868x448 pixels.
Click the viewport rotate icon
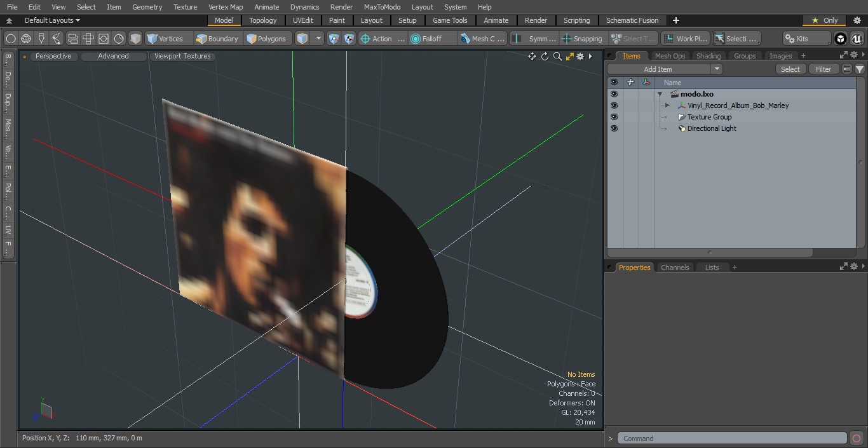(545, 57)
